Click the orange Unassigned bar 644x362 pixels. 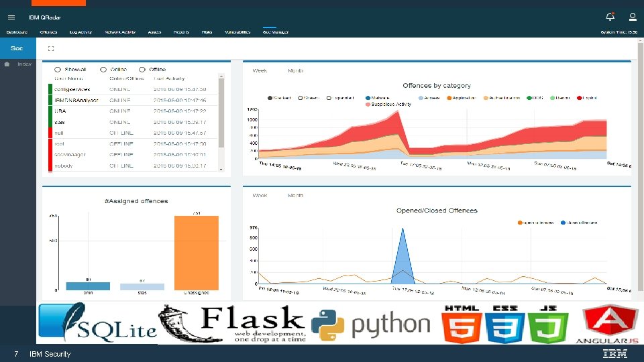coord(197,253)
